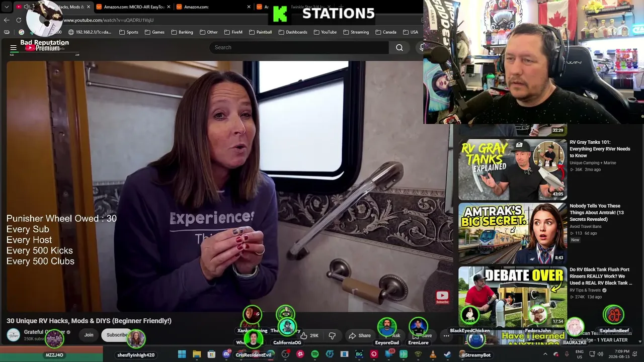
Task: Open the Banking bookmarks folder
Action: [182, 32]
